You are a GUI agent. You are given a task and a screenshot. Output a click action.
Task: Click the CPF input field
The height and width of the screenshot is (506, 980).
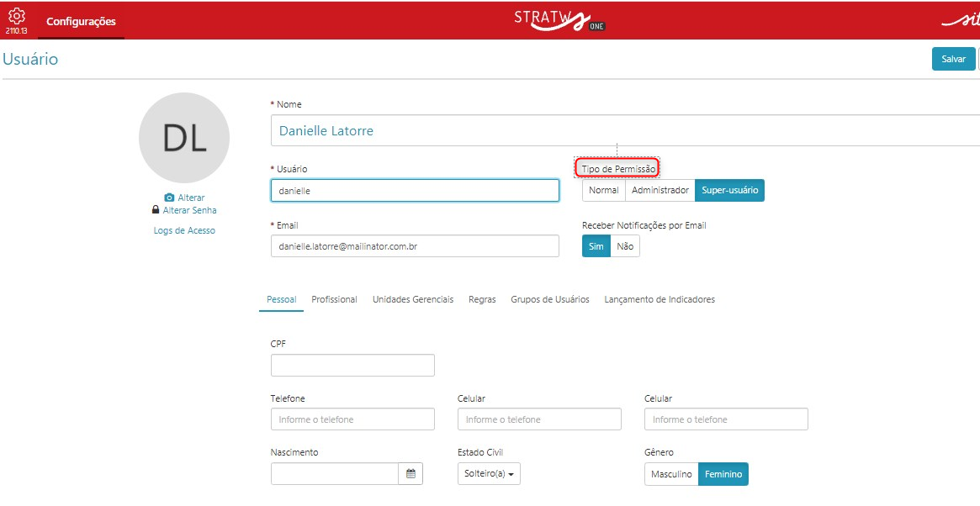[352, 366]
